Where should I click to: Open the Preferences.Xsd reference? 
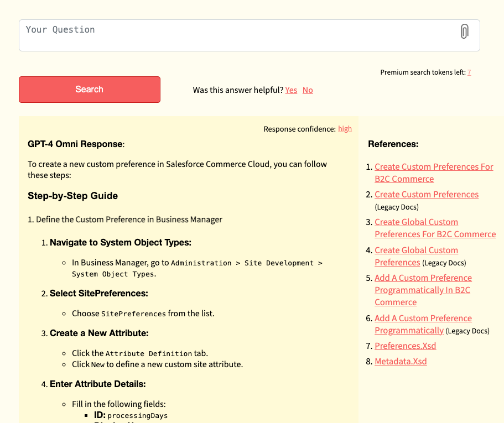tap(405, 346)
